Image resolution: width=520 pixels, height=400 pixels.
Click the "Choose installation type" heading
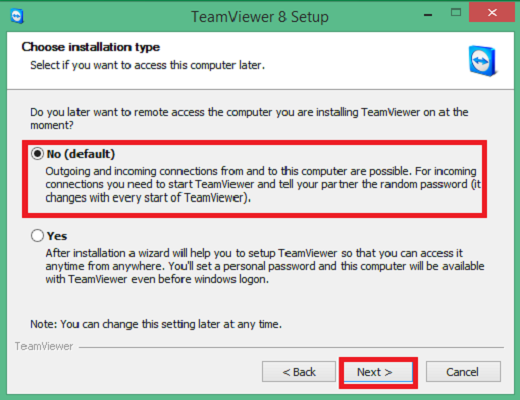[x=91, y=47]
